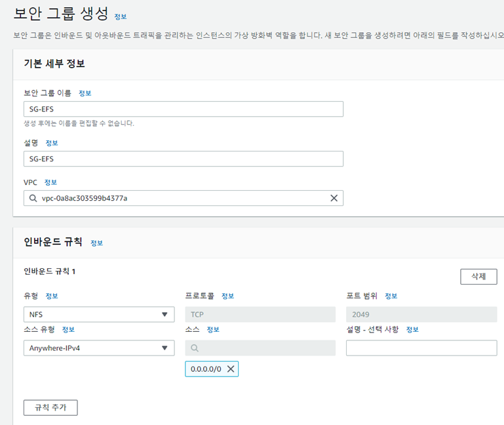Open 정보 link next to 소스 label
Screen dimensions: 504x425
[x=213, y=329]
